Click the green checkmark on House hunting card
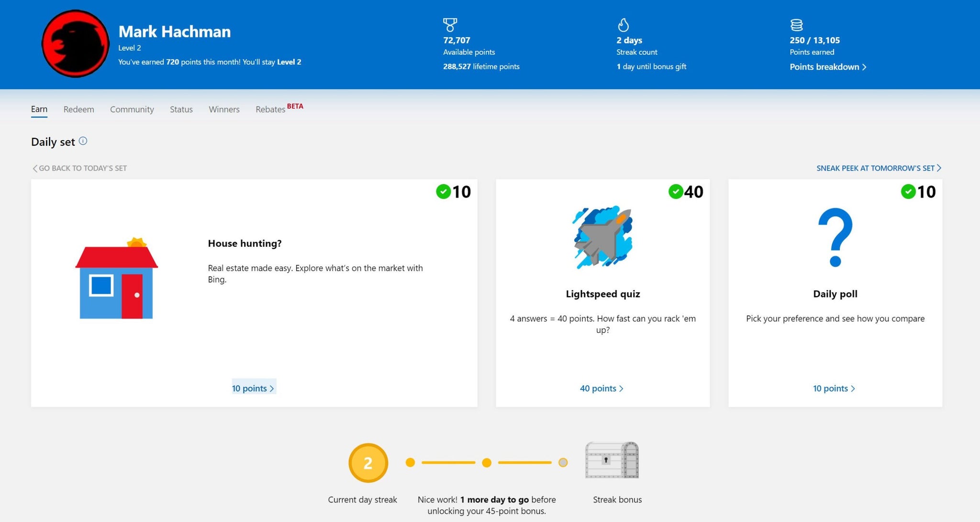Viewport: 980px width, 522px height. (442, 191)
